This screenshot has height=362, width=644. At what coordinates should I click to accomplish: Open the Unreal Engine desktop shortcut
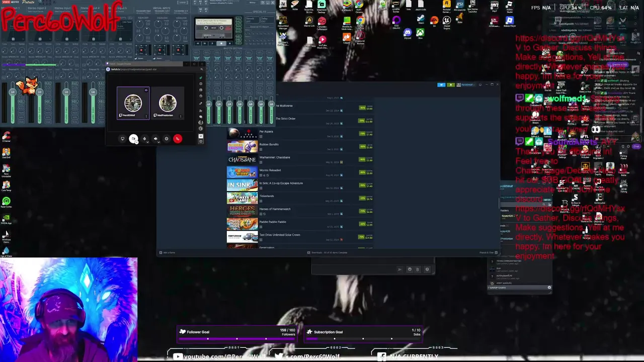click(x=447, y=22)
